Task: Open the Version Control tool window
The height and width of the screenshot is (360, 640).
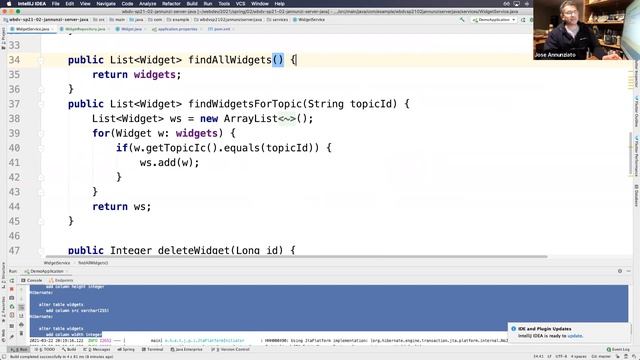Action: 230,349
